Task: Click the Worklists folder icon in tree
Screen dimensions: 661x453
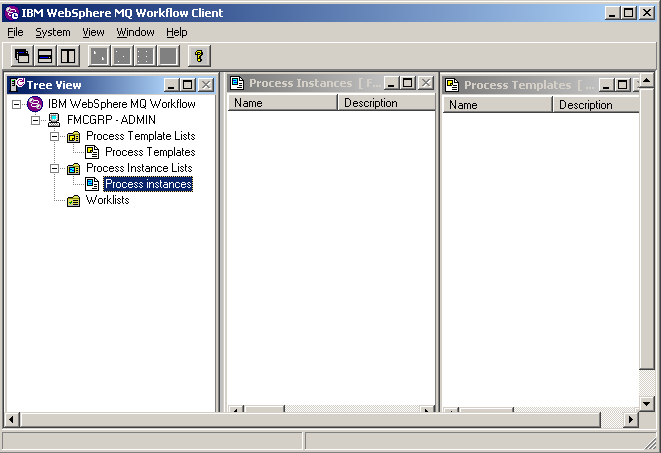Action: point(73,200)
